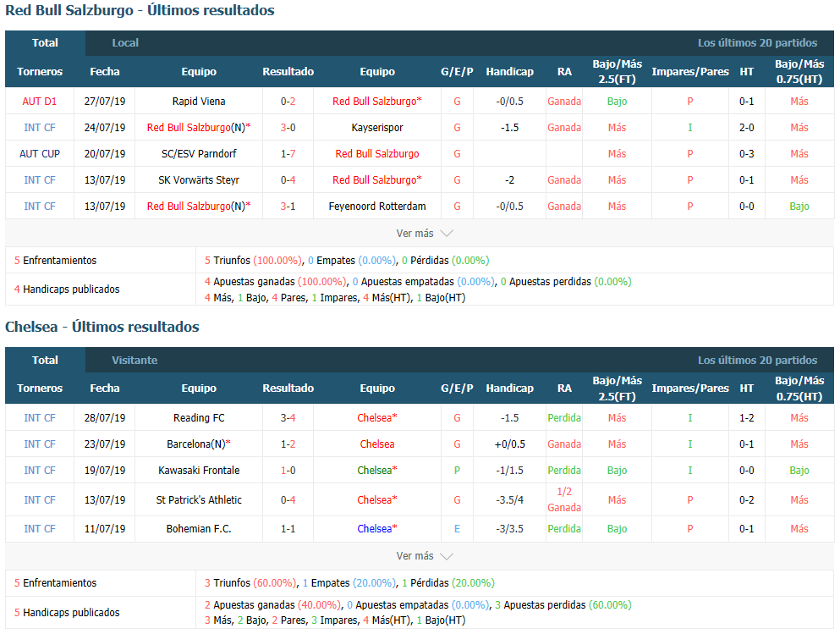This screenshot has width=840, height=634.
Task: Switch to the Visitante tab
Action: (x=135, y=360)
